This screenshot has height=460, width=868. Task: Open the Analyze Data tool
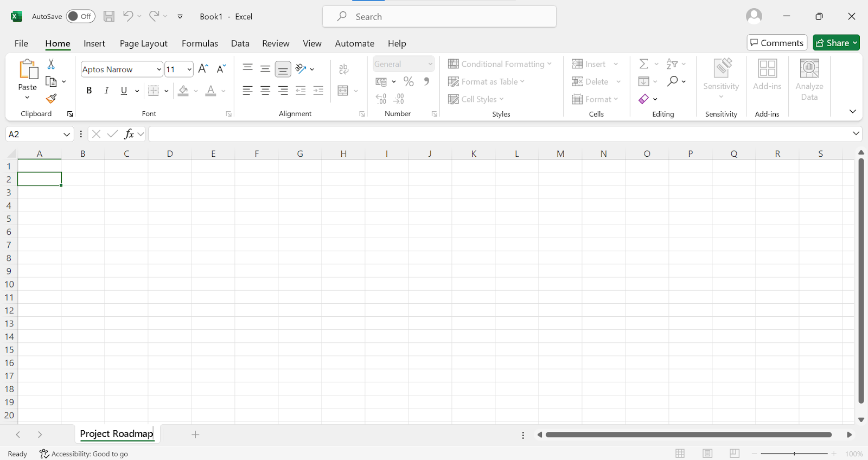809,80
